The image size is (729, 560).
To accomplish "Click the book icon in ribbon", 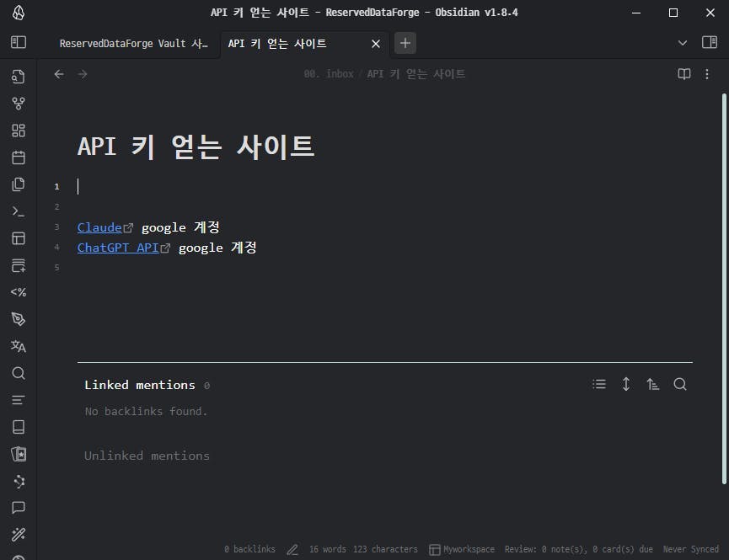I will pos(19,427).
